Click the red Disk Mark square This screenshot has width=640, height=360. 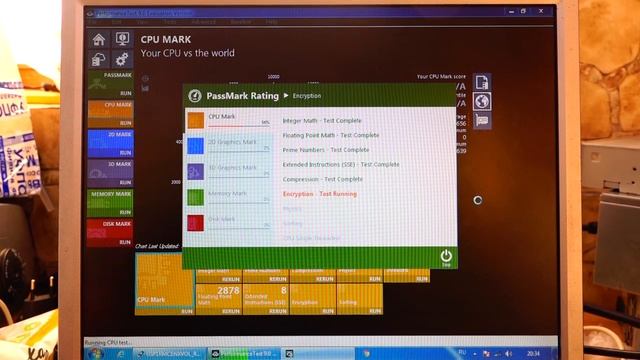click(x=196, y=223)
